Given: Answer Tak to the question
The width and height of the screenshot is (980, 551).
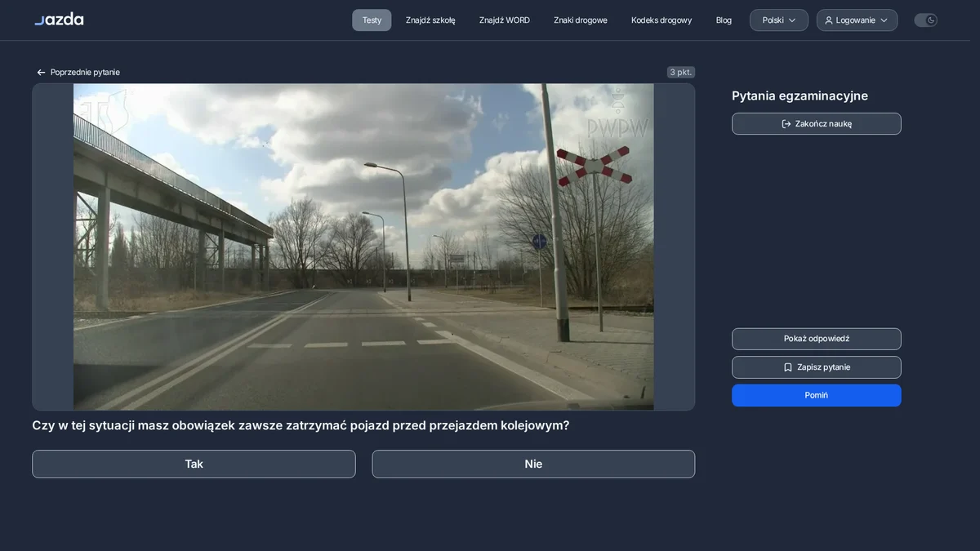Looking at the screenshot, I should pos(194,464).
